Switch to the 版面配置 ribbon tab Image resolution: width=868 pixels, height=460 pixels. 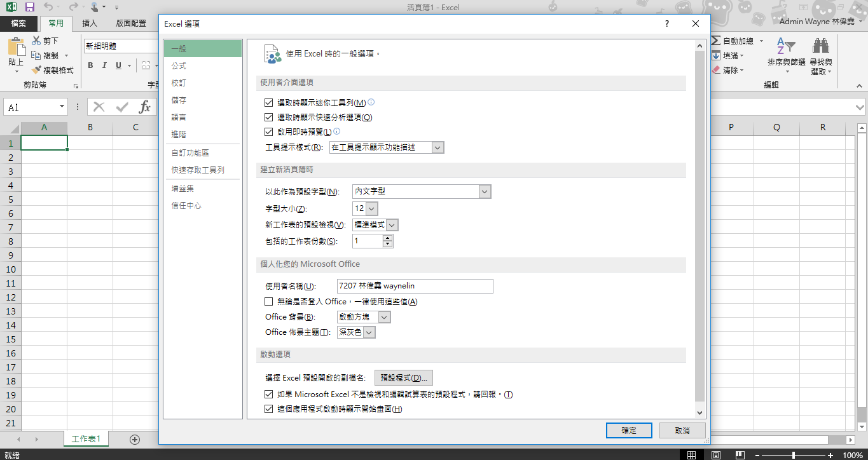(131, 24)
